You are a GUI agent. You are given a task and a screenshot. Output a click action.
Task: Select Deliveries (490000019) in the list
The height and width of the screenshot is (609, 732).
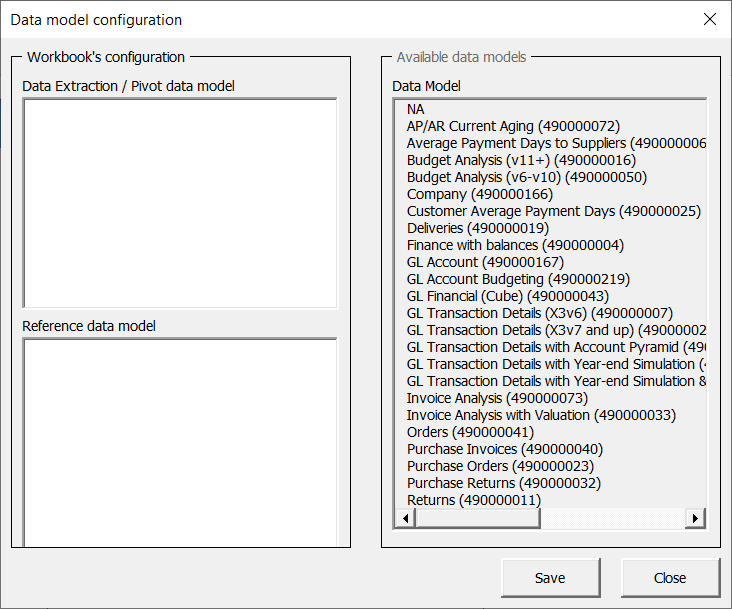point(477,228)
